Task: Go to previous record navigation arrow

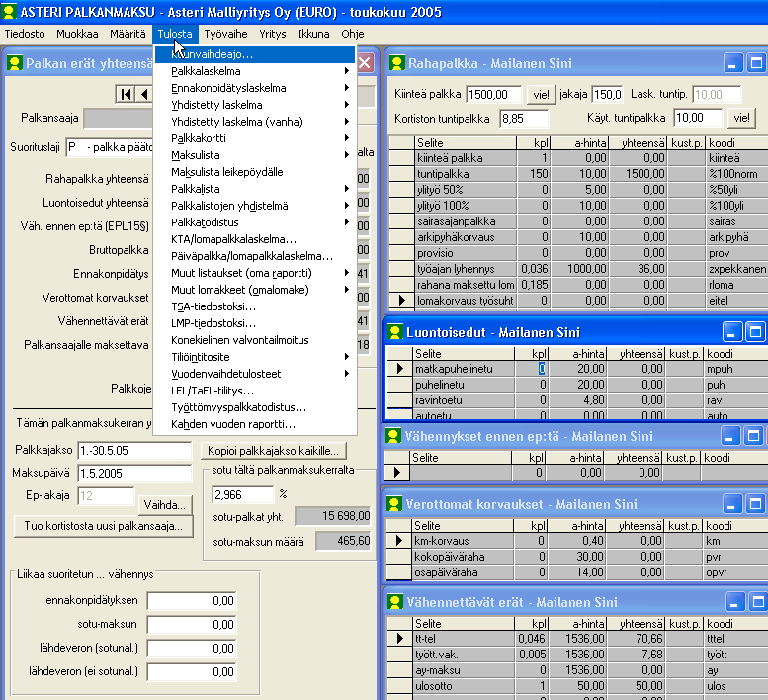Action: tap(144, 94)
